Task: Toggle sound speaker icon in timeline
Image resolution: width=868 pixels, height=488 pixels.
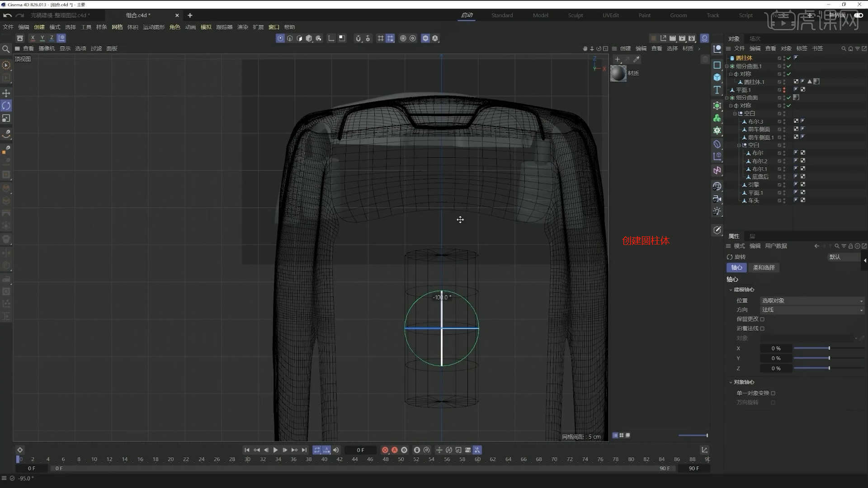Action: click(x=336, y=450)
